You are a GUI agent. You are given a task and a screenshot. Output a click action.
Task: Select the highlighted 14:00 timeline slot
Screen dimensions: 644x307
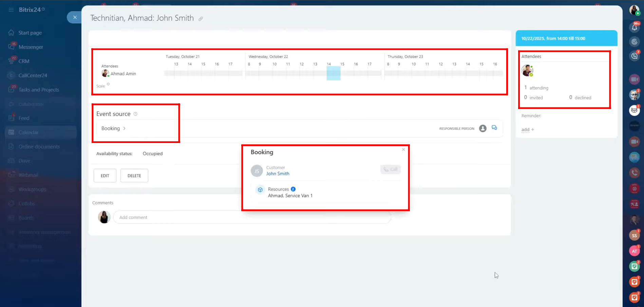tap(333, 73)
